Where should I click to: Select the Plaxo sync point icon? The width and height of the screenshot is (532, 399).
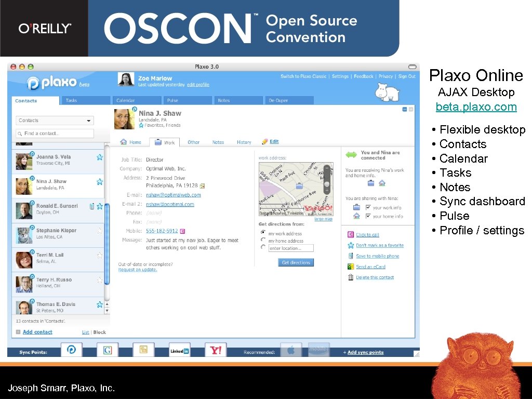(x=71, y=350)
